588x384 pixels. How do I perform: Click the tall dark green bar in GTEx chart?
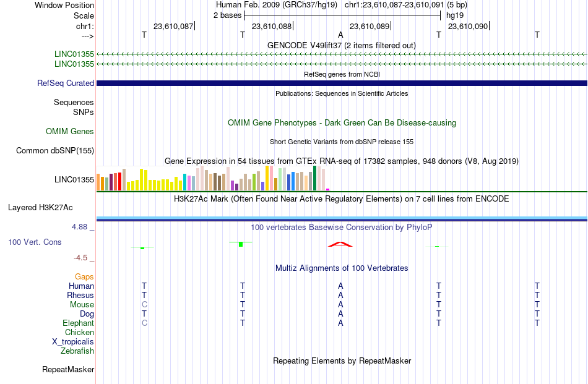coord(314,178)
